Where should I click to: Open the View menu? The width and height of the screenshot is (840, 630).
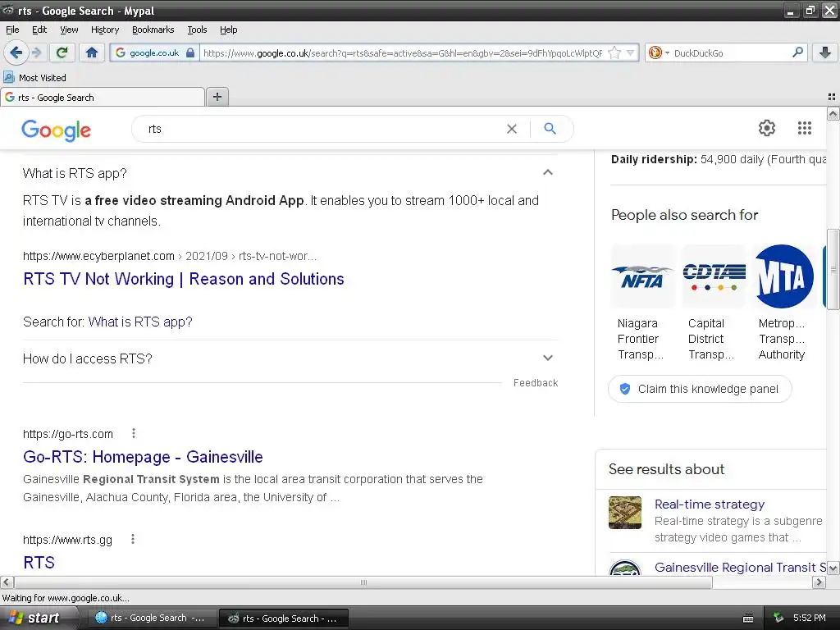point(69,30)
